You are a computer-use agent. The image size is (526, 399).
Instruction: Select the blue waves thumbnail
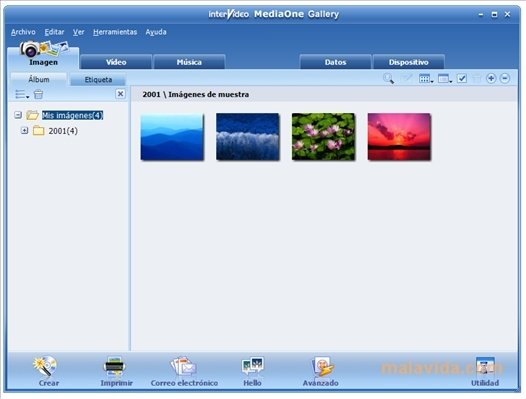(x=248, y=137)
